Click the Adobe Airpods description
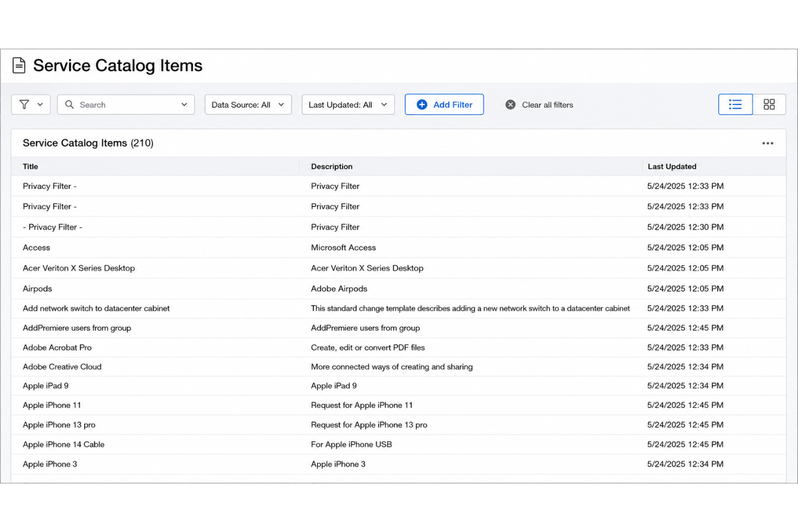The height and width of the screenshot is (532, 798). click(339, 288)
